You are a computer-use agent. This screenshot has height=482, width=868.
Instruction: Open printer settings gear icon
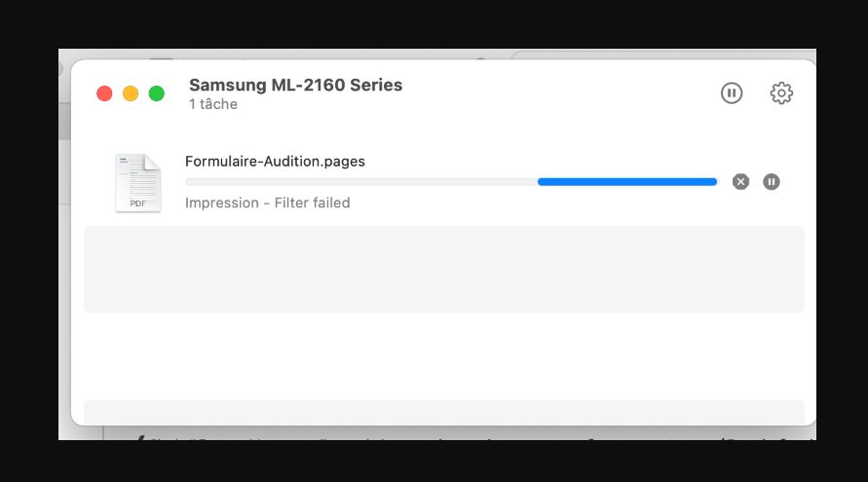[781, 93]
